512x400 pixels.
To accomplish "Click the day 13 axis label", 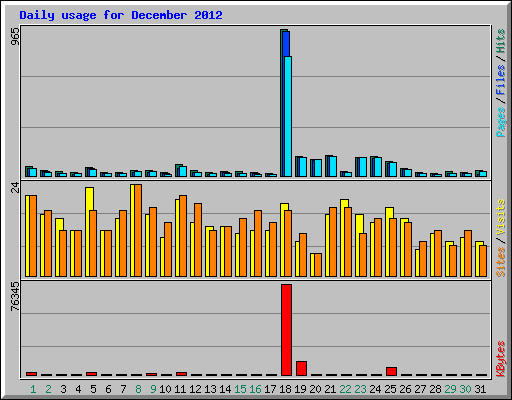I will (x=210, y=389).
